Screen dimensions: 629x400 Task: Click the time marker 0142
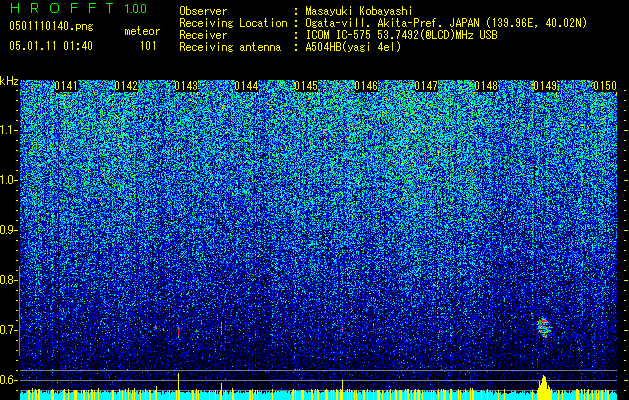126,86
